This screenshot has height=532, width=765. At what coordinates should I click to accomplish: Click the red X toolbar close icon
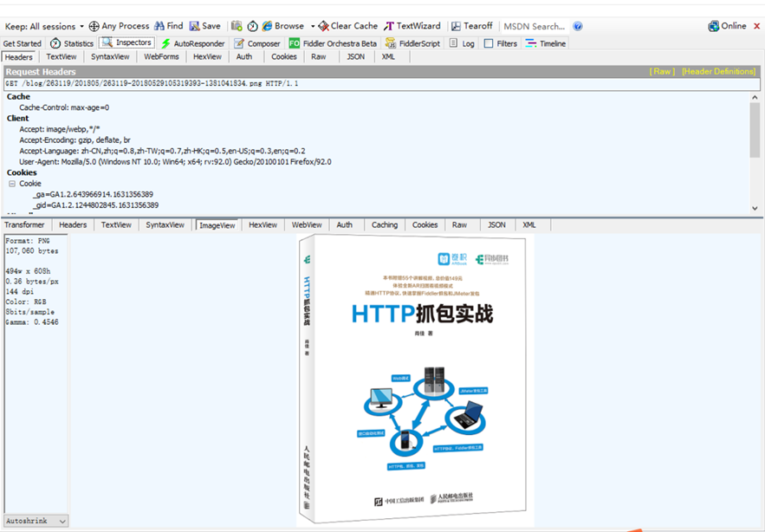click(757, 26)
